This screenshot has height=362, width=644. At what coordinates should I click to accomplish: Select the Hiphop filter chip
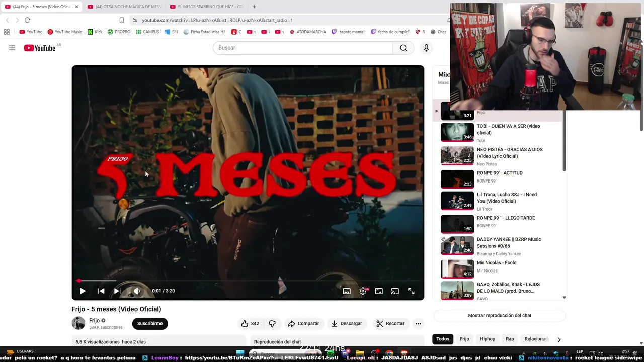(487, 339)
